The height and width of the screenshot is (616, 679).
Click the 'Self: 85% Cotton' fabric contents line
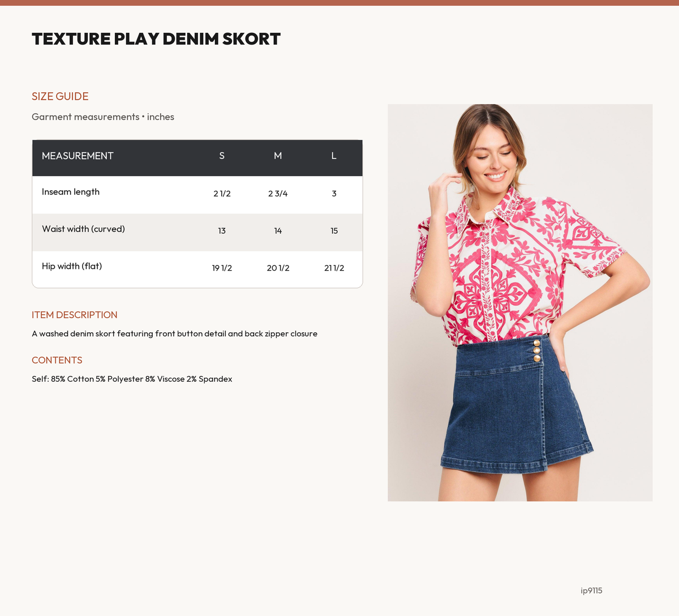click(x=132, y=379)
